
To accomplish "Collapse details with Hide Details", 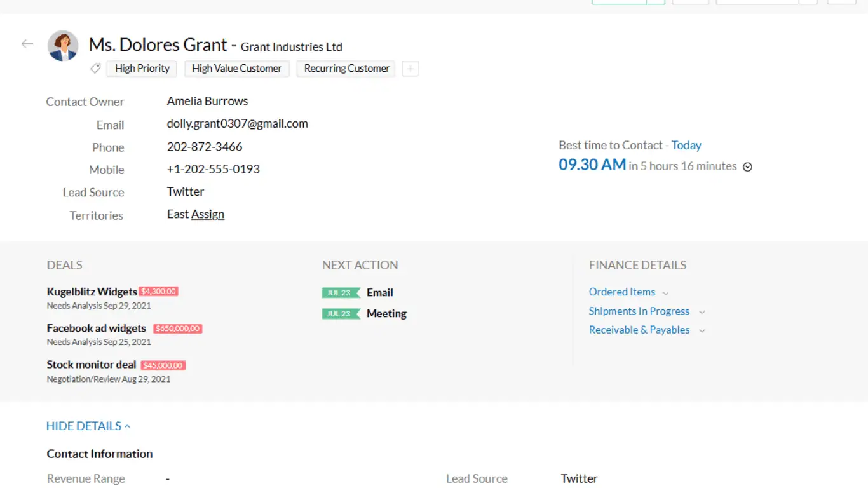I will click(x=88, y=426).
